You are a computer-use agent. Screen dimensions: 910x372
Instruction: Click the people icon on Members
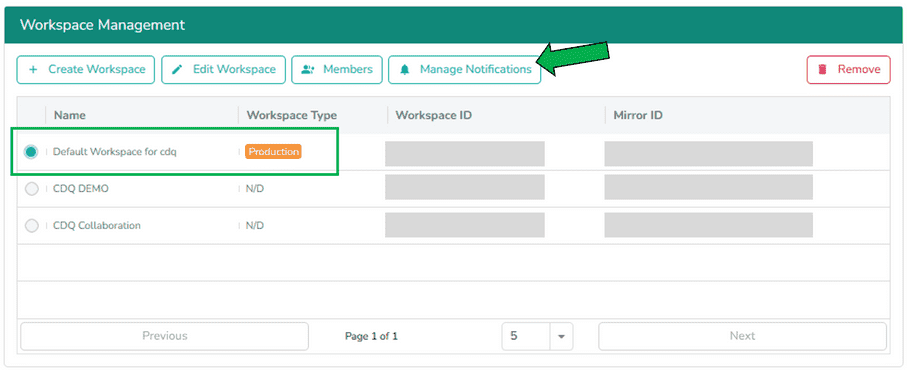pos(308,70)
